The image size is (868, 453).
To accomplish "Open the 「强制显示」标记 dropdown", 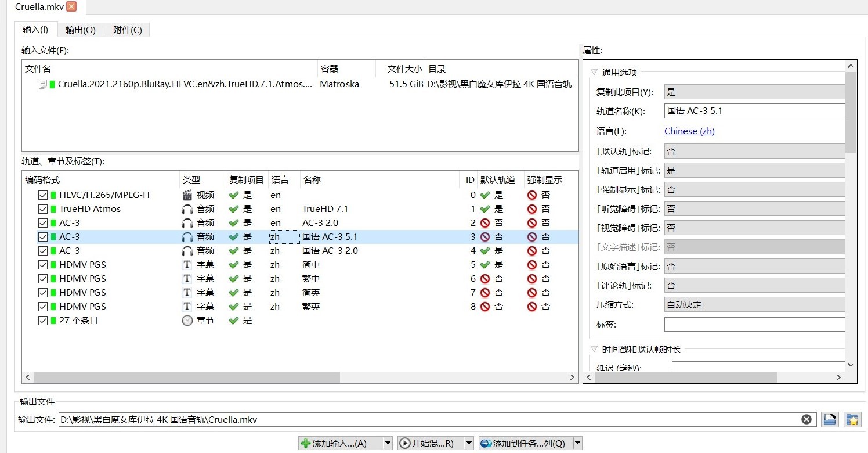I will [x=754, y=189].
